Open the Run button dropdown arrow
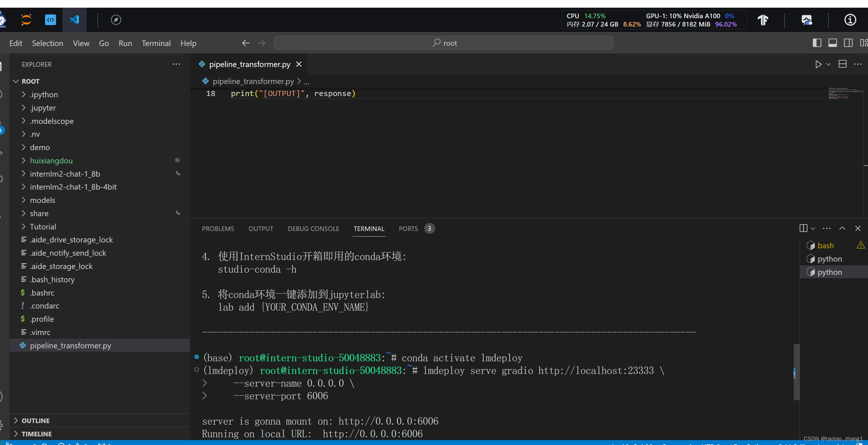The image size is (868, 445). point(828,64)
